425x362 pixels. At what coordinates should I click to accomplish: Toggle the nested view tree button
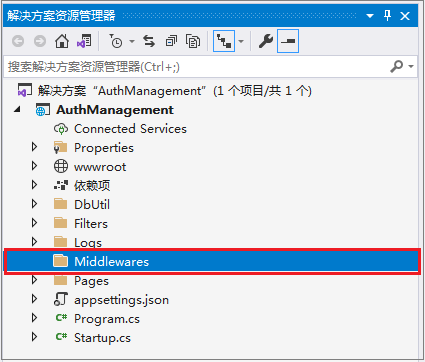coord(224,41)
